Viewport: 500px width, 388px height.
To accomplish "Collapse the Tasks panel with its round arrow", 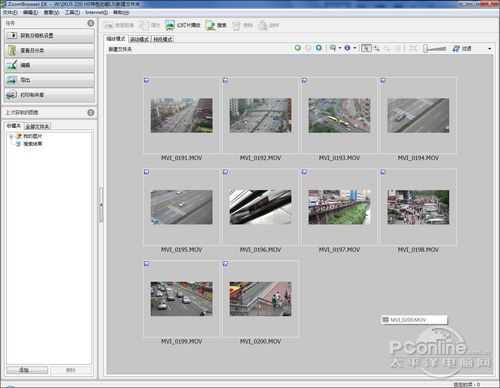I will tap(91, 23).
